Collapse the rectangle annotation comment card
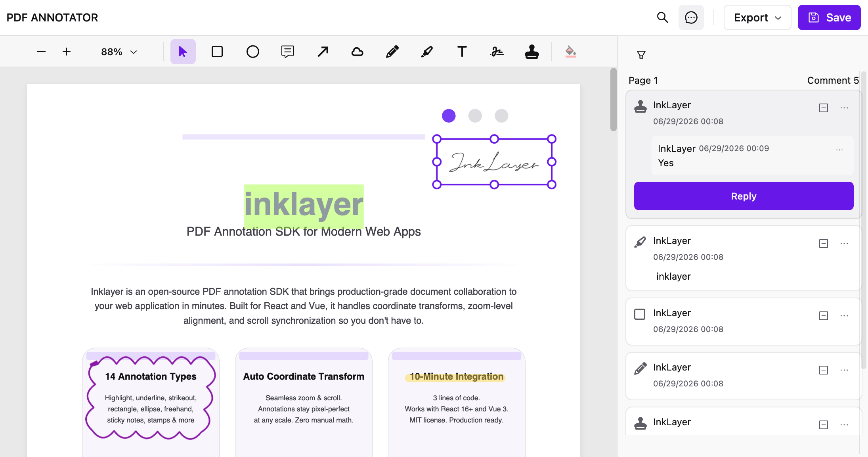This screenshot has width=868, height=457. pyautogui.click(x=824, y=316)
